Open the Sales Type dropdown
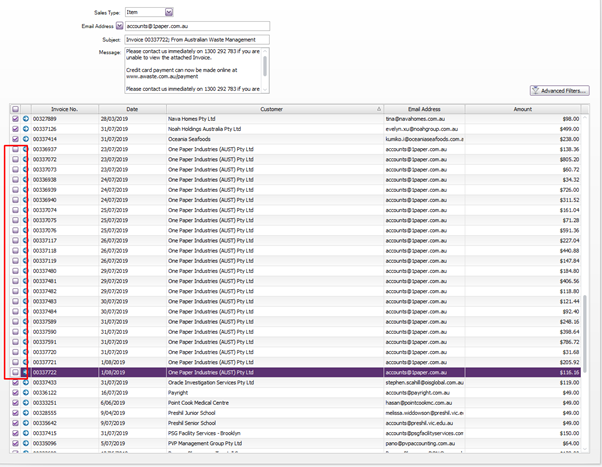The width and height of the screenshot is (602, 467). pyautogui.click(x=169, y=12)
